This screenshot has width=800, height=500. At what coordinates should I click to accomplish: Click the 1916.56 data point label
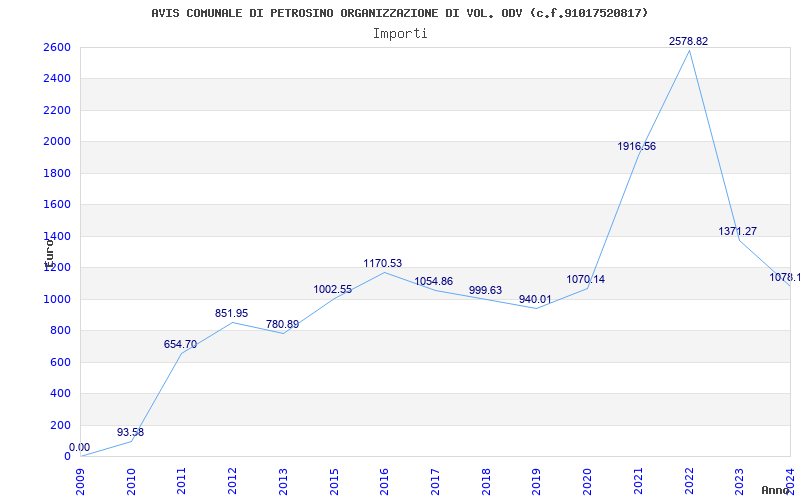tap(637, 147)
